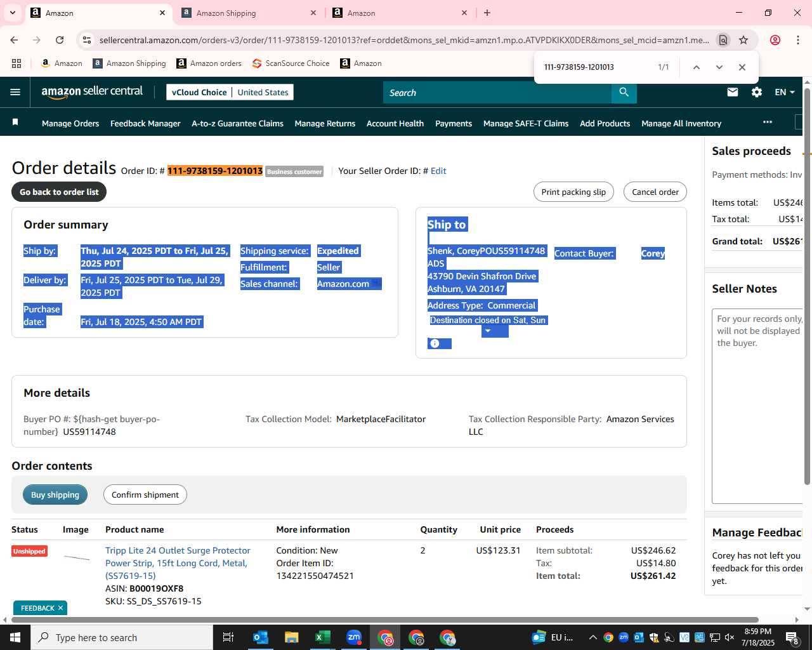Open Zoom from taskbar
This screenshot has height=650, width=812.
pyautogui.click(x=354, y=637)
